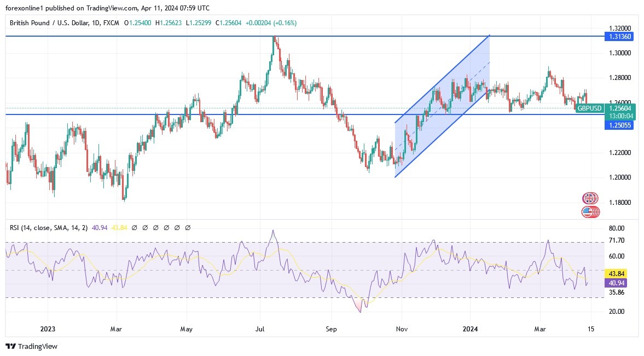This screenshot has width=644, height=356.
Task: Click the second crossed-circle icon in RSI legend
Action: [x=145, y=227]
